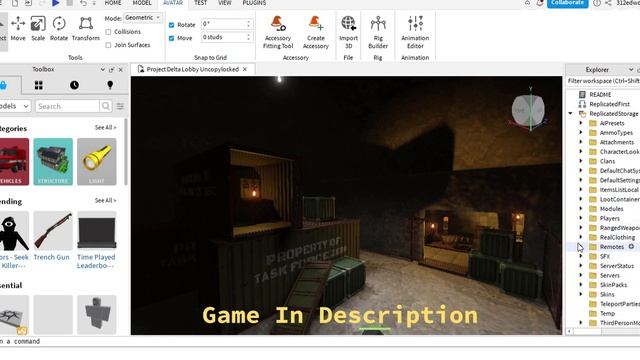Pop out the Toolbox panel
Image resolution: width=640 pixels, height=360 pixels.
111,70
